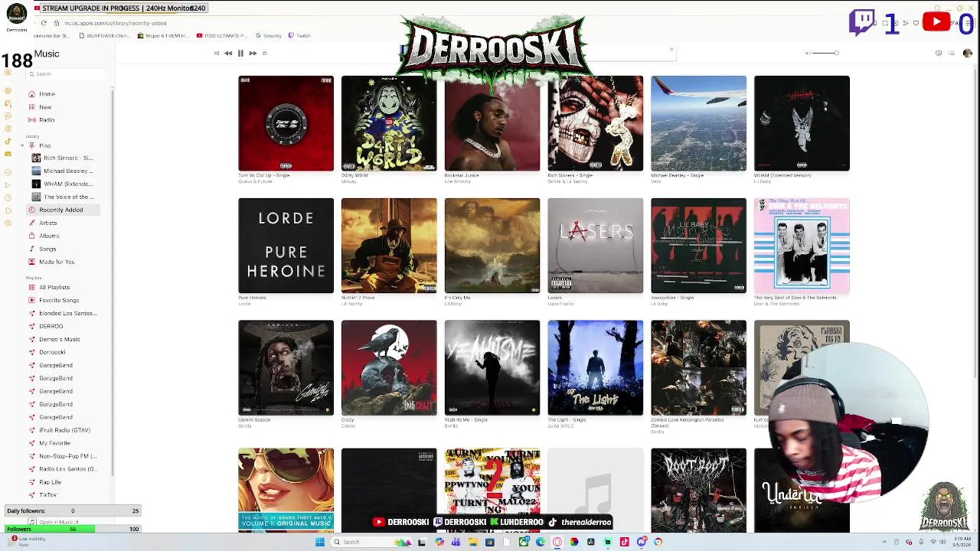The height and width of the screenshot is (551, 980).
Task: Open Lasers album cover
Action: pos(596,246)
